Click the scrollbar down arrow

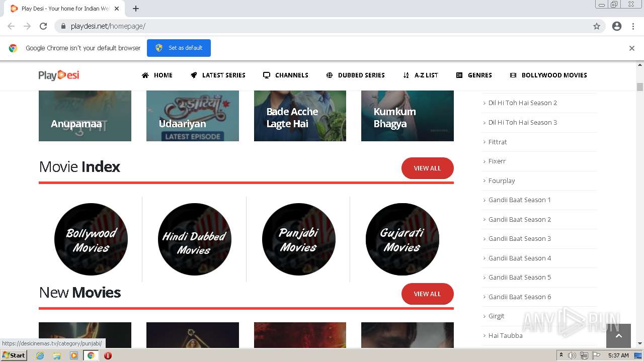point(640,344)
